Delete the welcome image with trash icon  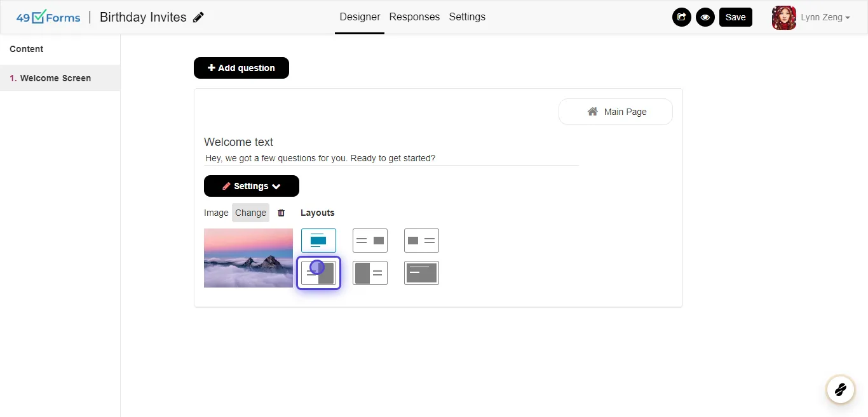tap(281, 213)
